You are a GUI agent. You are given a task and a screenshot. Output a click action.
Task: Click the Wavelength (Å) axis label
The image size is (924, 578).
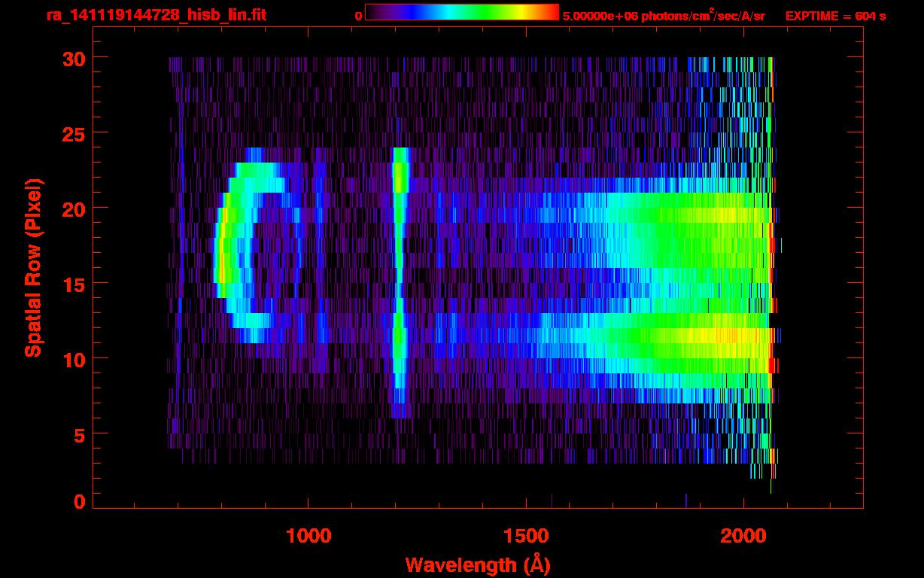[479, 564]
